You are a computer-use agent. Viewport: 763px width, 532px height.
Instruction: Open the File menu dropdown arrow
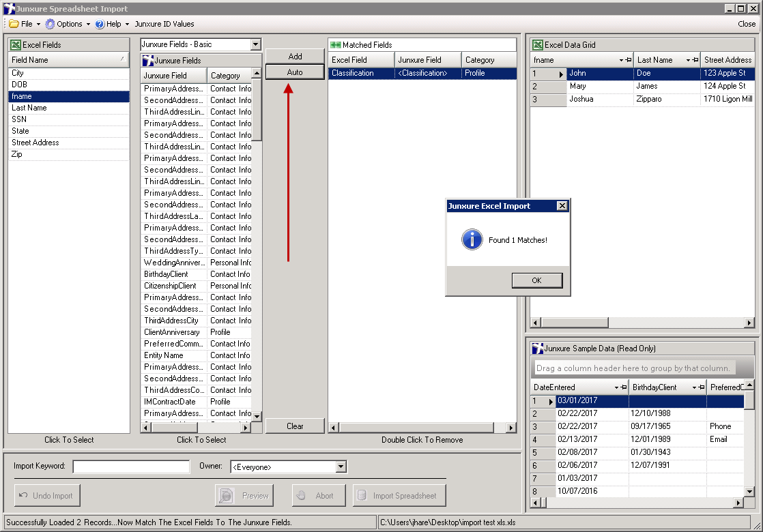[38, 25]
